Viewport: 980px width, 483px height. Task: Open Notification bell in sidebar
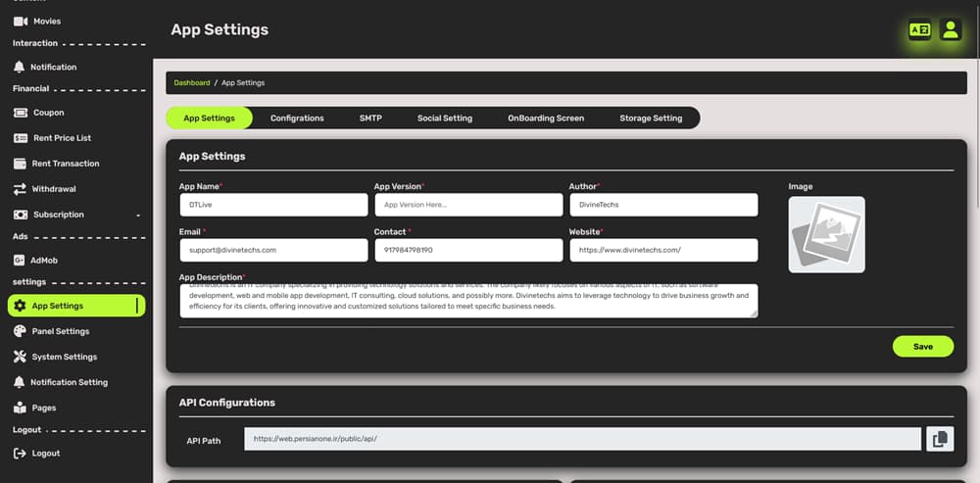pos(20,67)
